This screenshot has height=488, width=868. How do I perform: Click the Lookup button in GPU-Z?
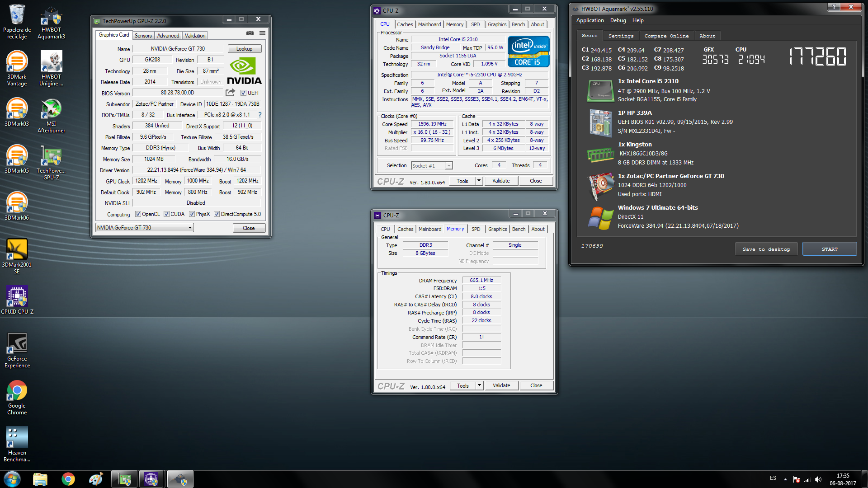244,49
